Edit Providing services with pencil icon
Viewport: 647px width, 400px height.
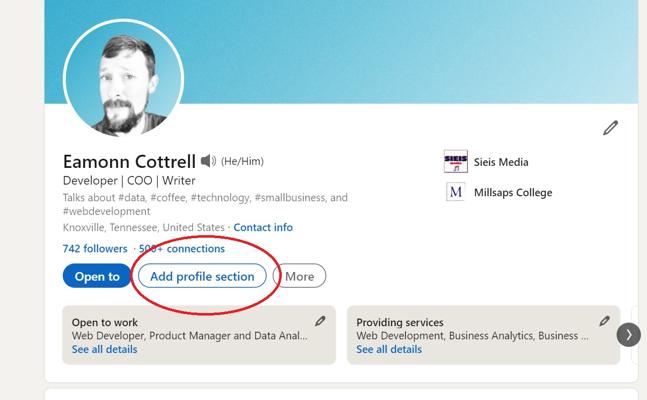pos(604,321)
